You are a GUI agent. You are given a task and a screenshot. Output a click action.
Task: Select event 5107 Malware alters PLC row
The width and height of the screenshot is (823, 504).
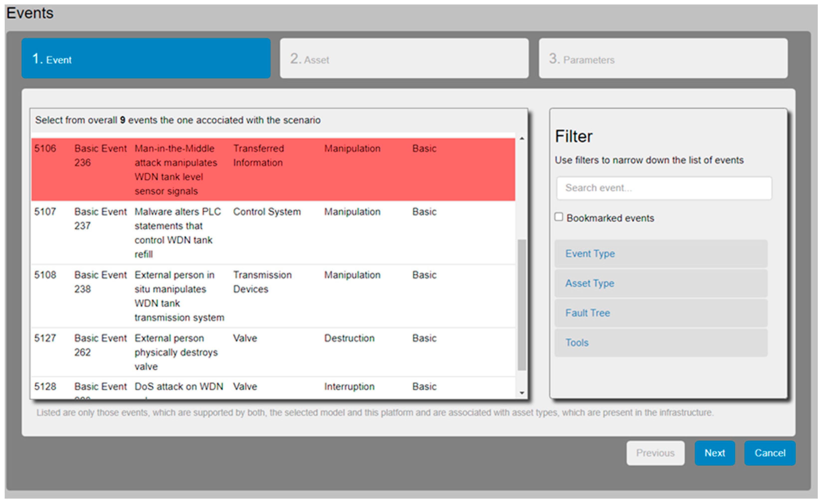point(273,233)
